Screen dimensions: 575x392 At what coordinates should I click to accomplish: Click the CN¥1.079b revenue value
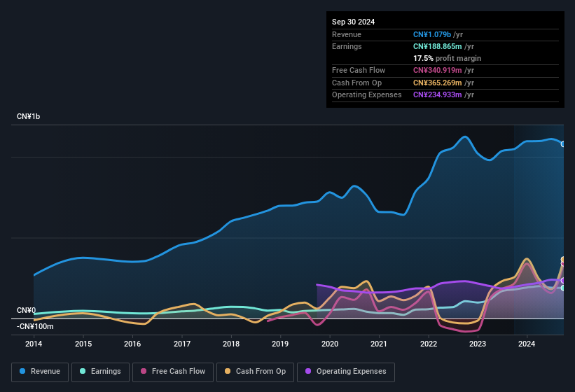[x=432, y=34]
